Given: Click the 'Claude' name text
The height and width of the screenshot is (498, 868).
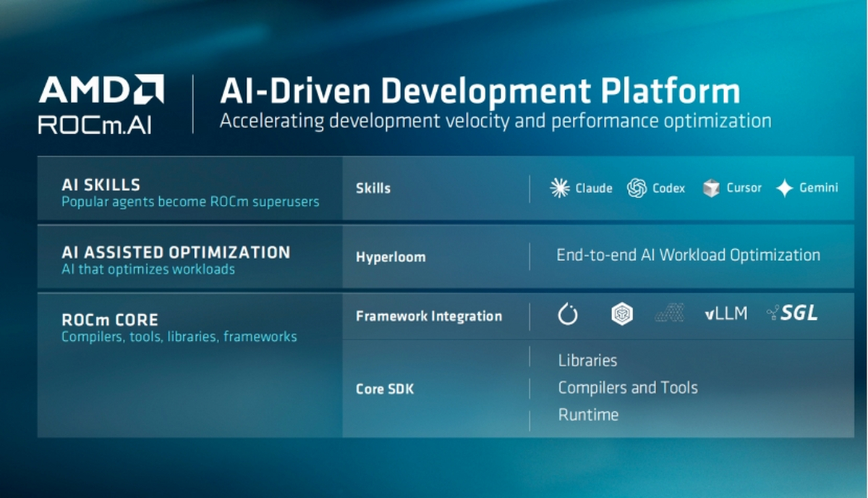Looking at the screenshot, I should click(x=594, y=188).
